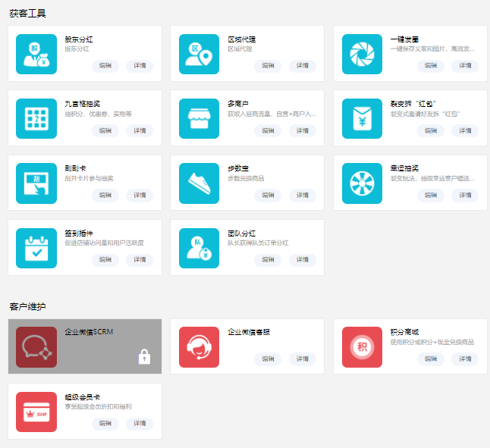The width and height of the screenshot is (490, 448).
Task: Click the 超级会员卡 SVIP card icon
Action: pos(36,412)
